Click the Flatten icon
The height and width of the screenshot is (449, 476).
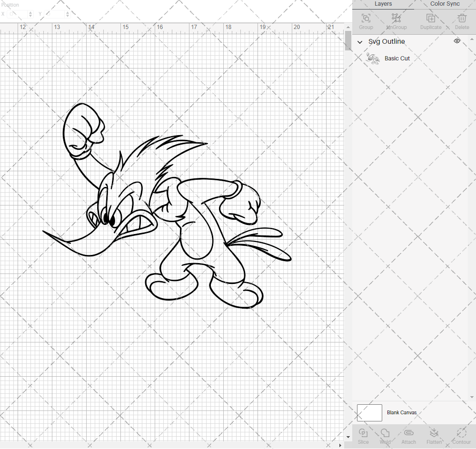(x=434, y=435)
